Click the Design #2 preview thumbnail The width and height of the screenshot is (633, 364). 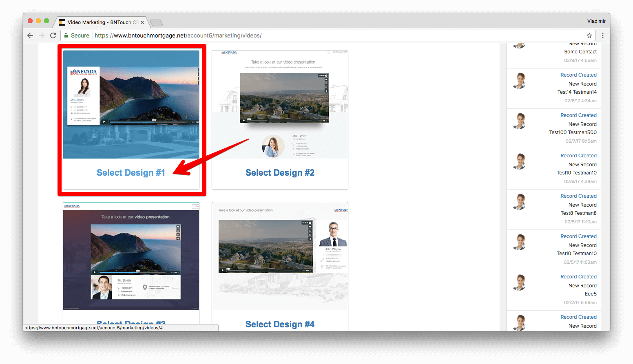[280, 104]
